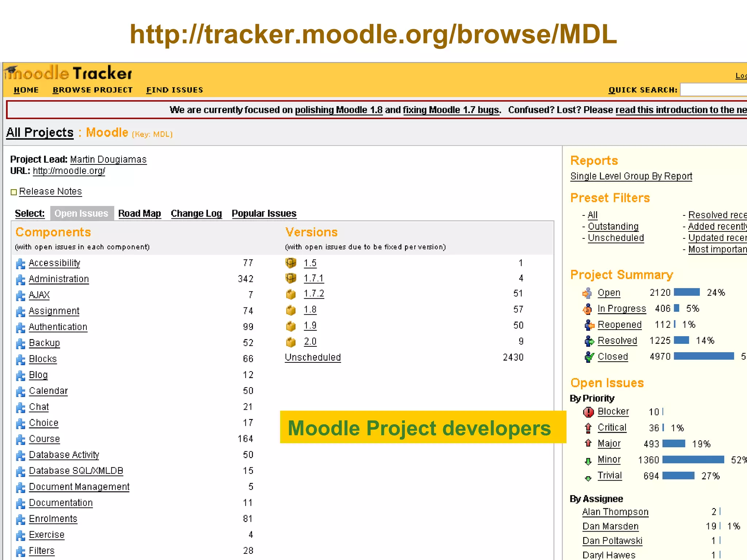Open the Exercise component link
This screenshot has width=747, height=560.
point(47,535)
